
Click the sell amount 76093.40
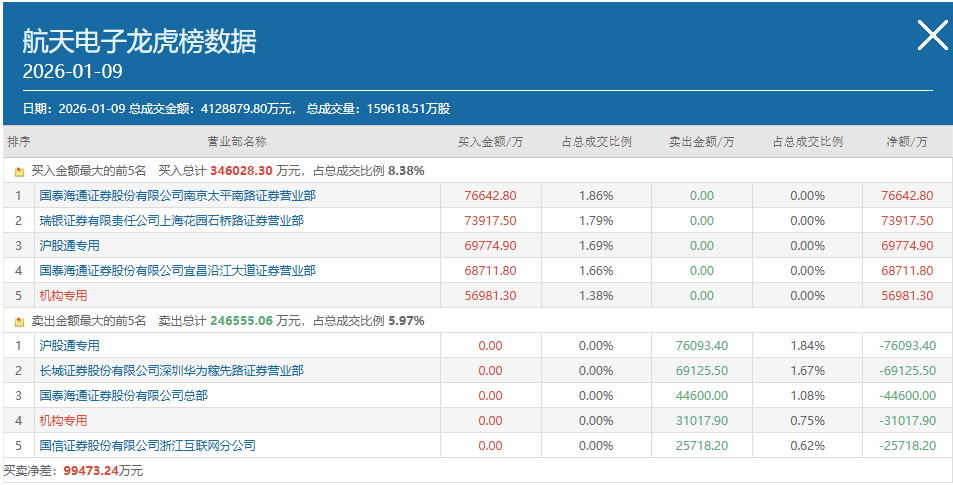[701, 345]
